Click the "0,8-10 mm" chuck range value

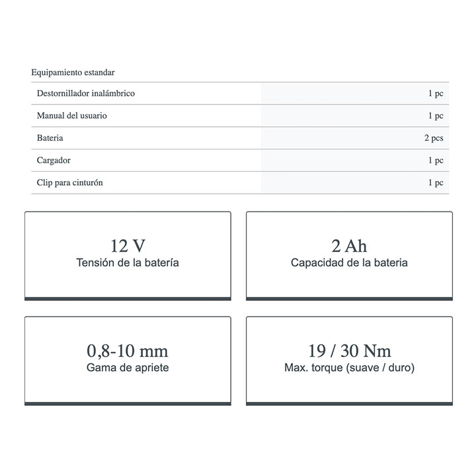coord(128,350)
